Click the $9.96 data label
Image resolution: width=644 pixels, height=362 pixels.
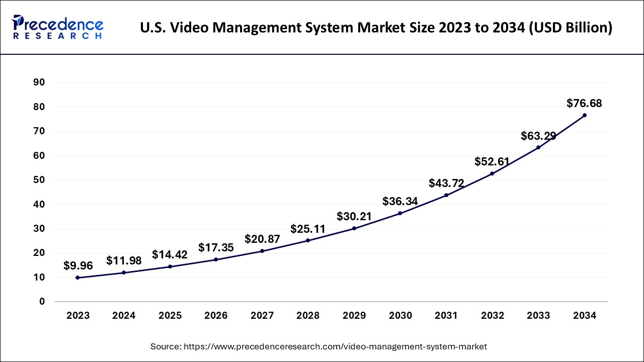78,266
